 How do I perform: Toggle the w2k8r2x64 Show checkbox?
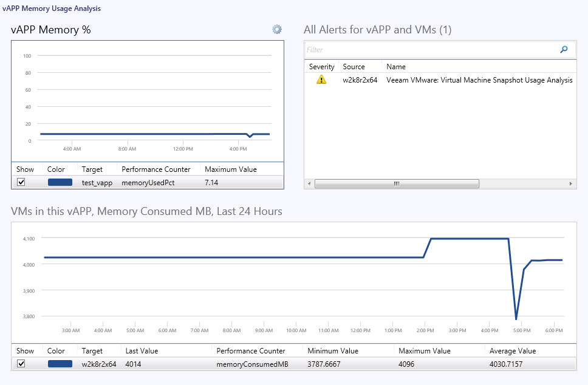[21, 364]
